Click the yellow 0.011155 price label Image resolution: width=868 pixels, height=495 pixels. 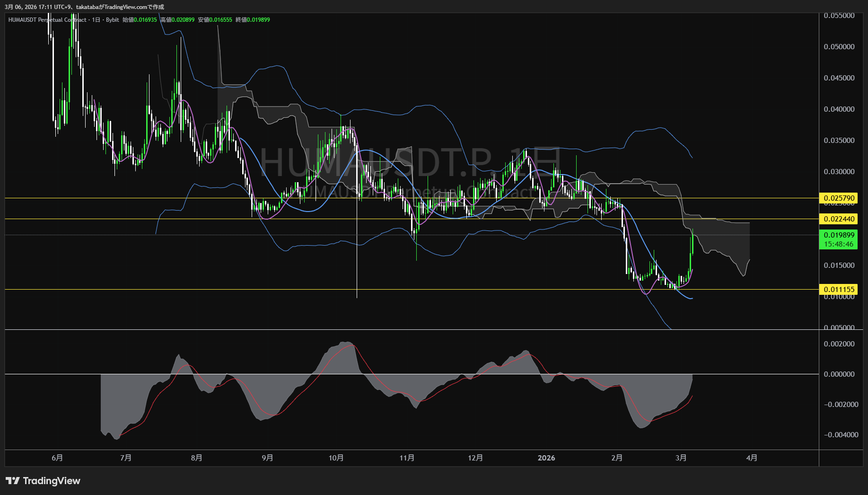point(839,289)
